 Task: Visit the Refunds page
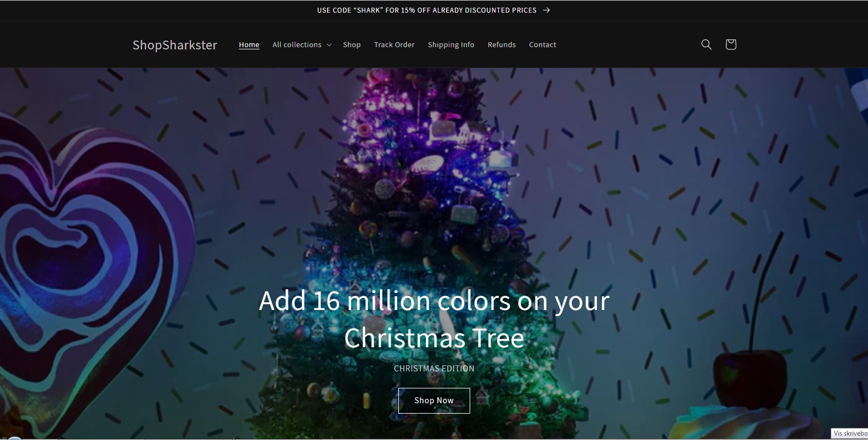click(501, 45)
